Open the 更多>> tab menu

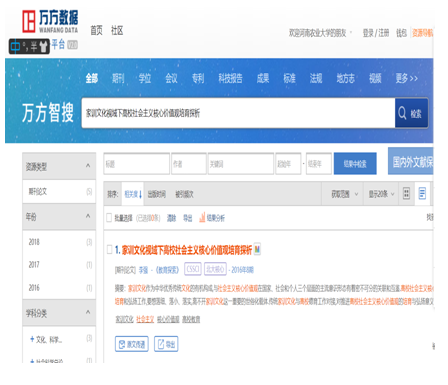coord(407,78)
